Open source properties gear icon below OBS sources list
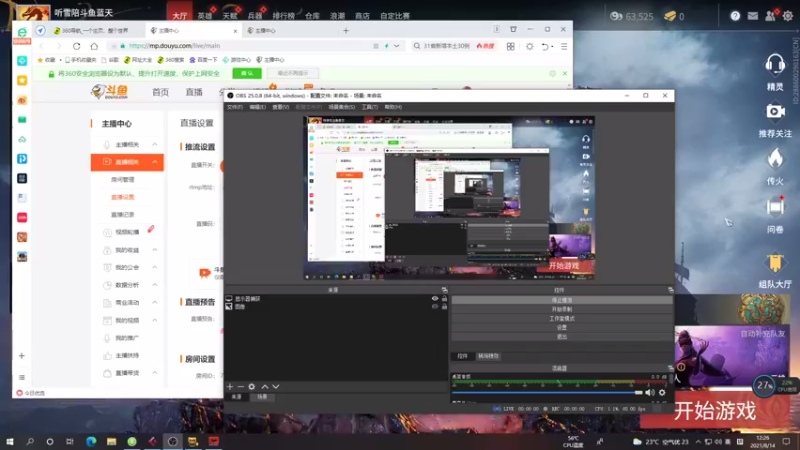Image resolution: width=800 pixels, height=450 pixels. pos(252,387)
